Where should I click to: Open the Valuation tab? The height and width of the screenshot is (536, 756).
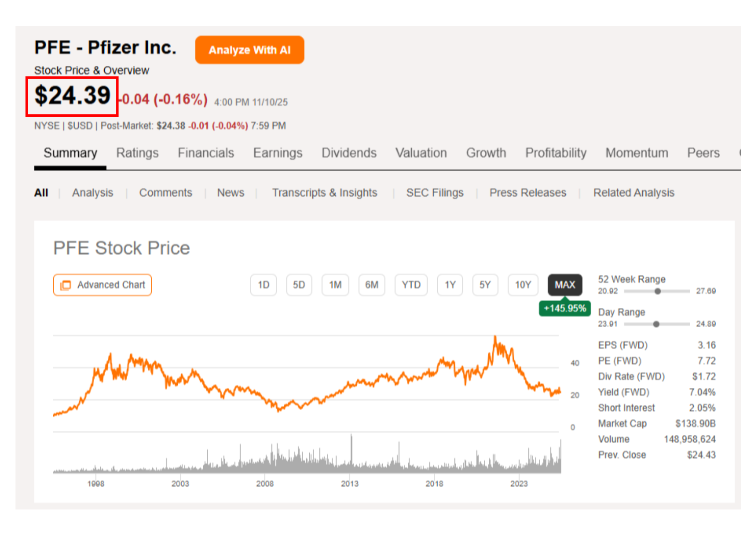point(421,153)
